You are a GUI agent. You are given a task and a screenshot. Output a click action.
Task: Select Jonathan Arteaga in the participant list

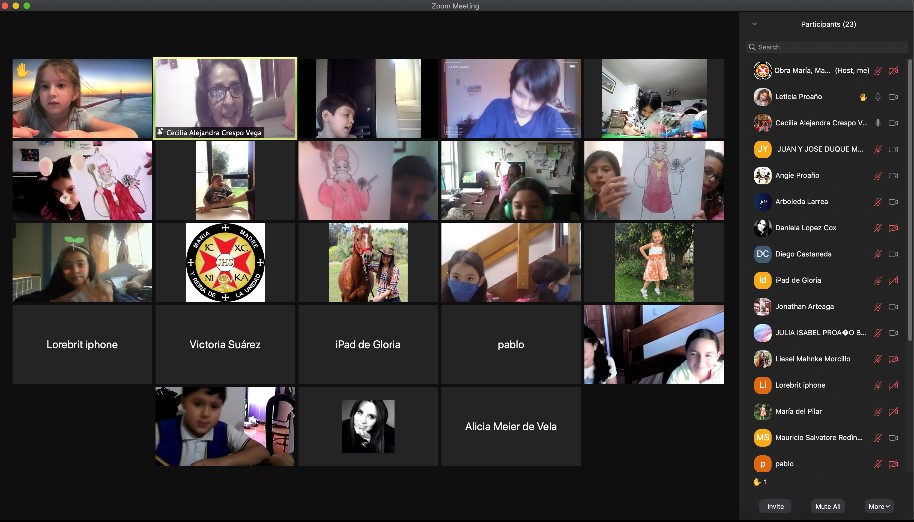click(x=806, y=306)
